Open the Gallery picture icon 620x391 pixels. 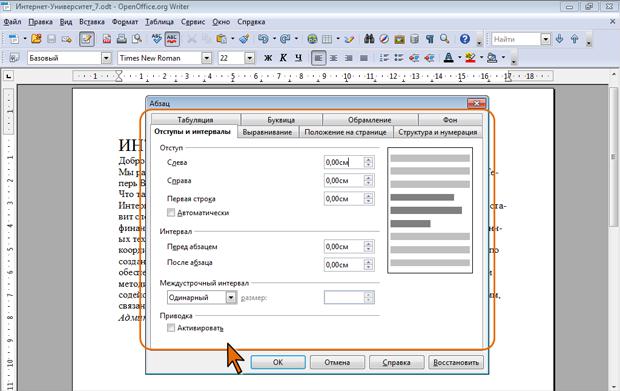pyautogui.click(x=399, y=39)
